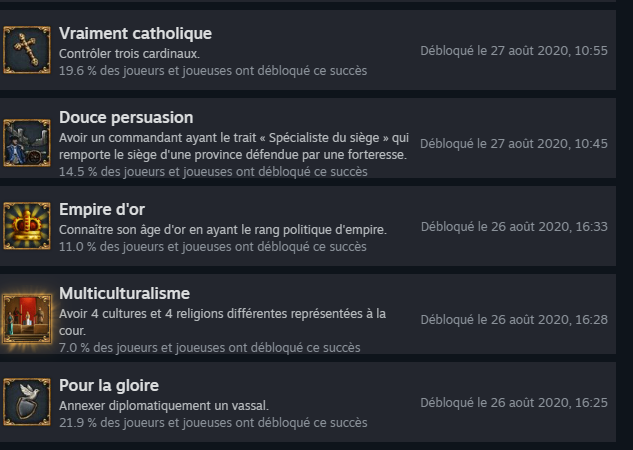
Task: Click unlock date 26 août 2020, 16:25
Action: click(x=514, y=403)
